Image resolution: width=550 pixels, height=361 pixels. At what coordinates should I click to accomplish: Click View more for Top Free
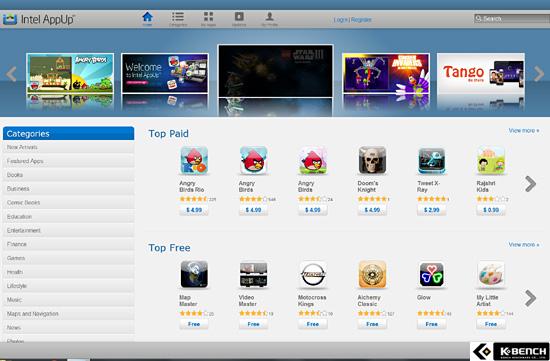tap(524, 245)
